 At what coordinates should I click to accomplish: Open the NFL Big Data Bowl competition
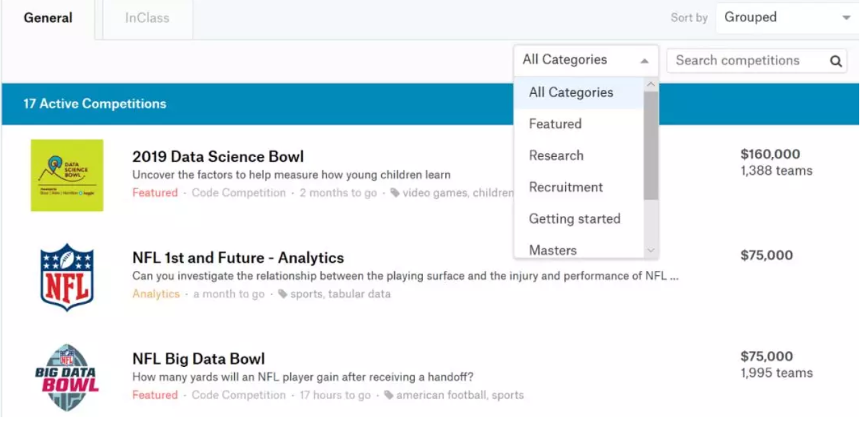pyautogui.click(x=199, y=359)
